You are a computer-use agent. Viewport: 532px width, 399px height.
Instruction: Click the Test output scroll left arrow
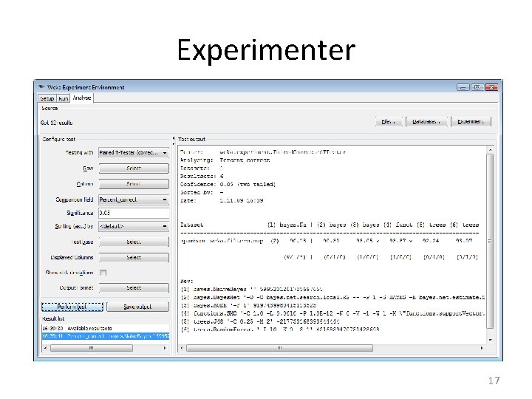pyautogui.click(x=182, y=348)
